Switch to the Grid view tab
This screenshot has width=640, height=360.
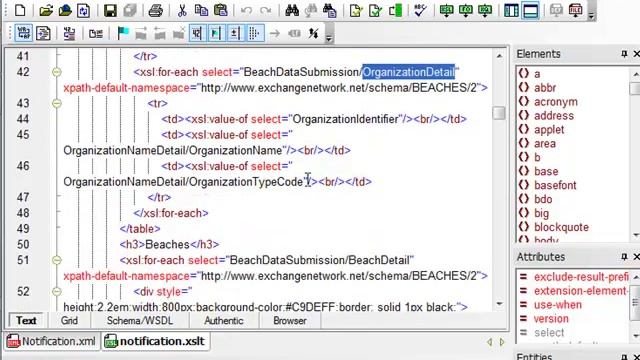point(69,320)
